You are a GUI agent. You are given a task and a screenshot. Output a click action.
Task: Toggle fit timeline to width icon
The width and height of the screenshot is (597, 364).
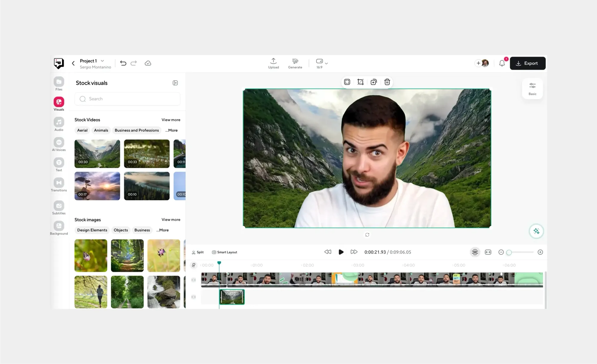pyautogui.click(x=488, y=252)
